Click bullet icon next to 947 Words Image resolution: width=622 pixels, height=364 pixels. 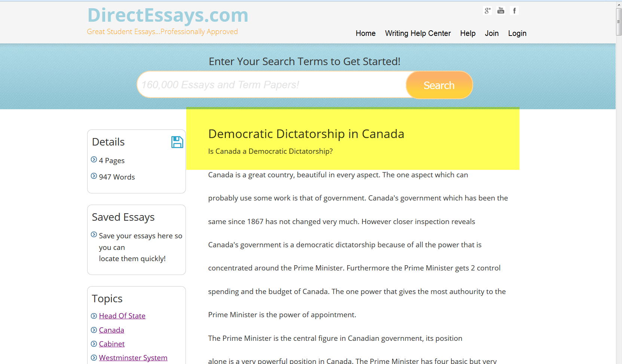94,176
